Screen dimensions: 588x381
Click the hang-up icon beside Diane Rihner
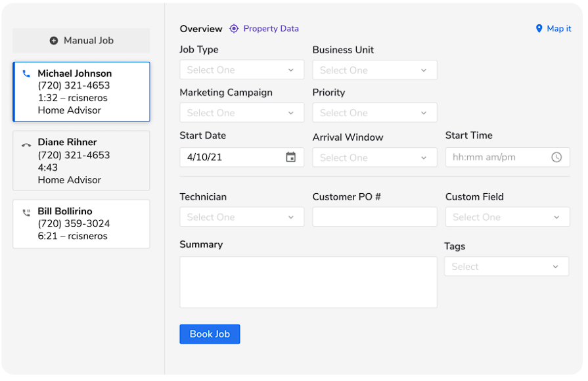coord(26,145)
